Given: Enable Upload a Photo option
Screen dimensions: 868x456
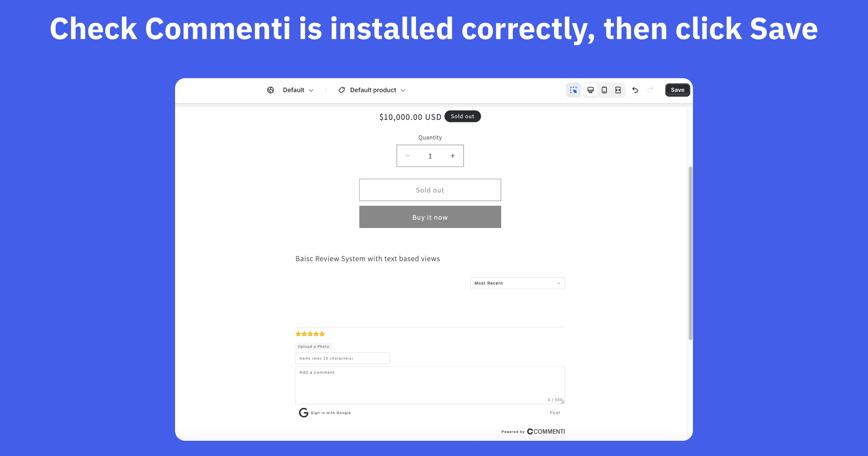Looking at the screenshot, I should click(313, 346).
